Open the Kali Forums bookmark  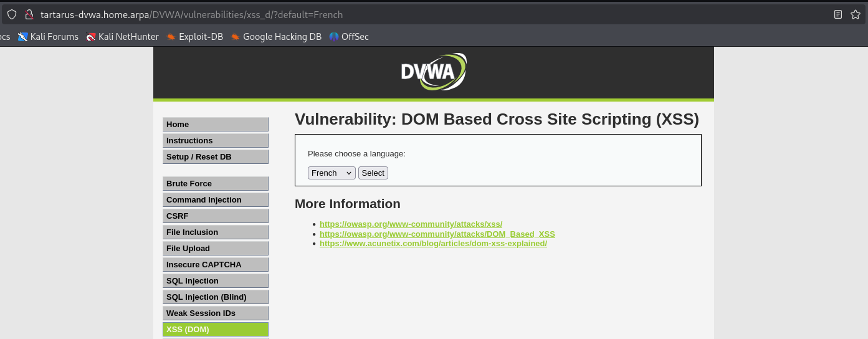48,37
